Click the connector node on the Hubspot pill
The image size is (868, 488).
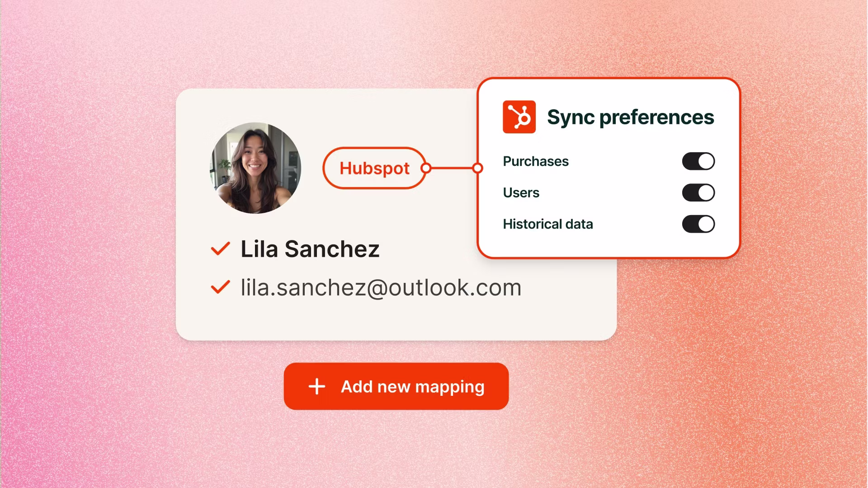[x=426, y=168]
